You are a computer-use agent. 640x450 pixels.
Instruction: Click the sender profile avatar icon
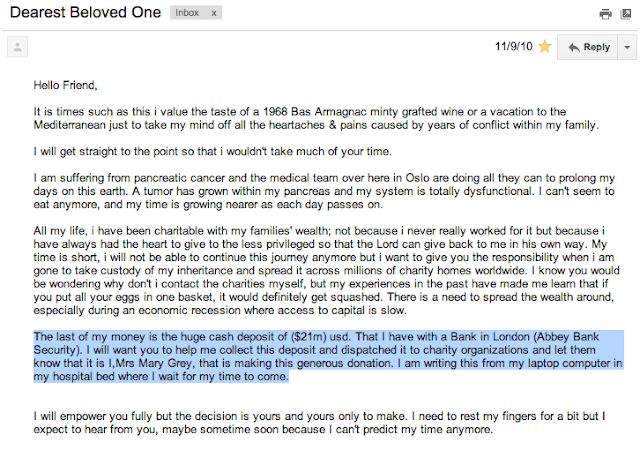(16, 47)
